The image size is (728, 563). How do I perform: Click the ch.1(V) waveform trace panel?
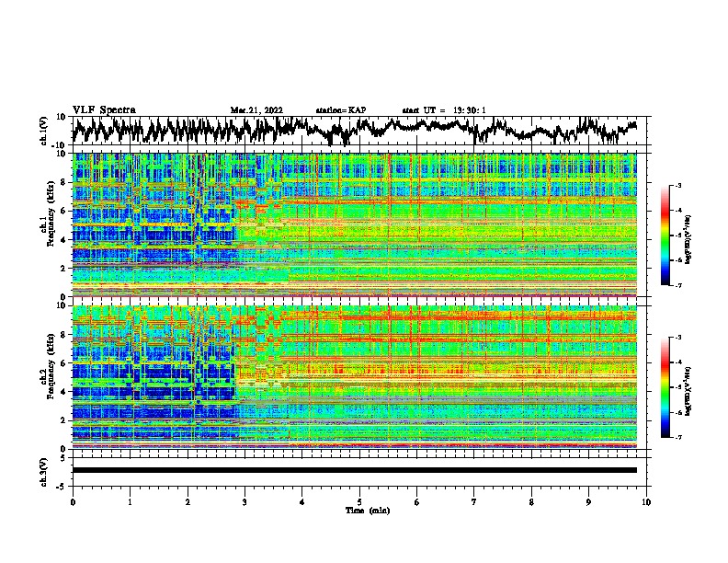pyautogui.click(x=361, y=131)
